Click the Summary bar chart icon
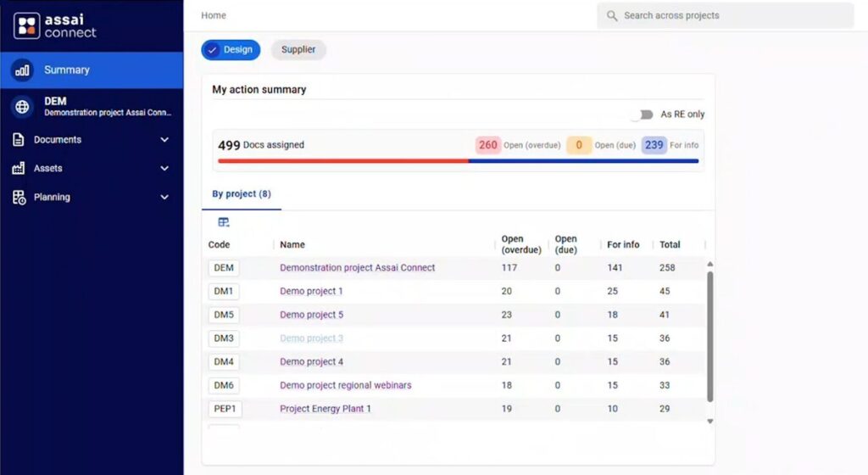The width and height of the screenshot is (868, 475). (22, 70)
